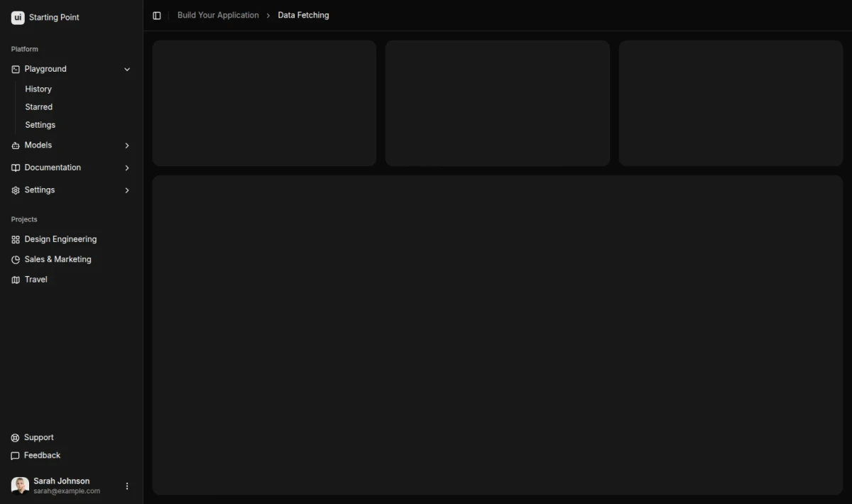Click the Playground terminal icon
This screenshot has width=852, height=504.
click(16, 70)
